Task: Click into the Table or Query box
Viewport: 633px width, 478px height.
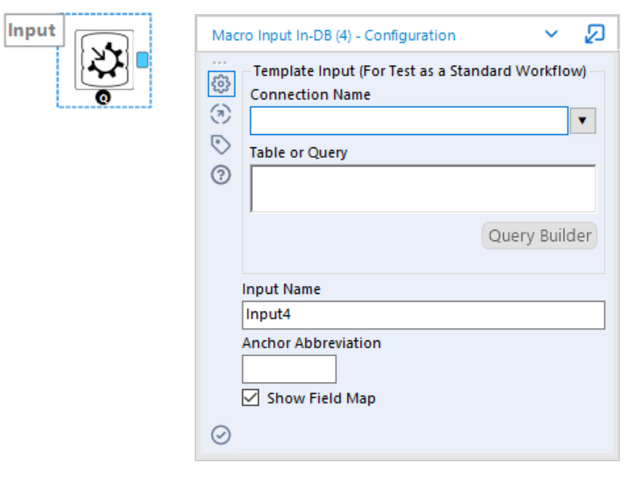Action: coord(422,189)
